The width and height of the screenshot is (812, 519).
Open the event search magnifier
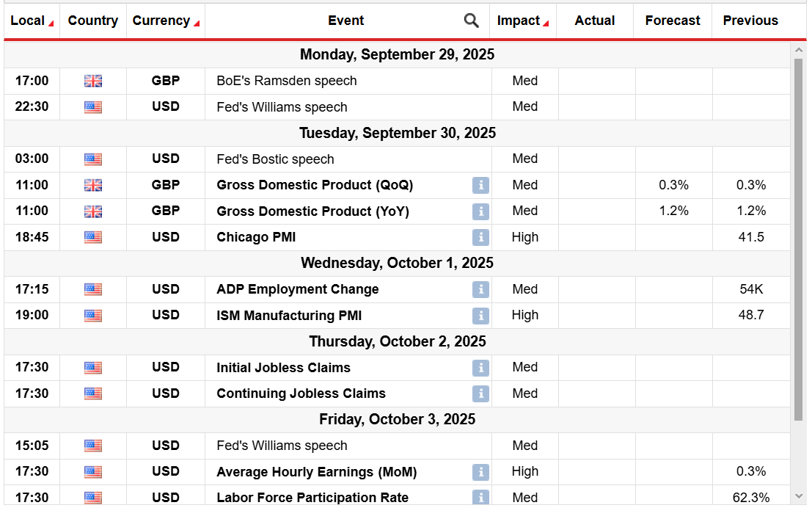pyautogui.click(x=472, y=21)
